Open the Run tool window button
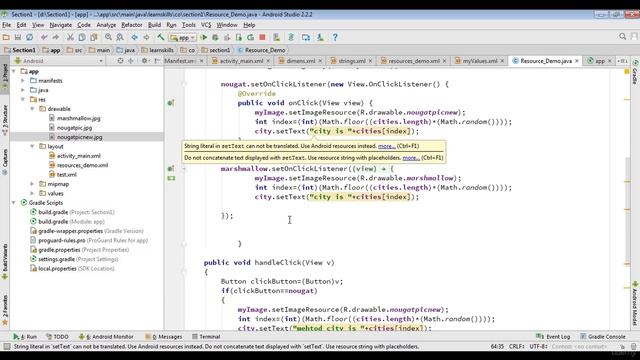Image resolution: width=640 pixels, height=360 pixels. (25, 336)
